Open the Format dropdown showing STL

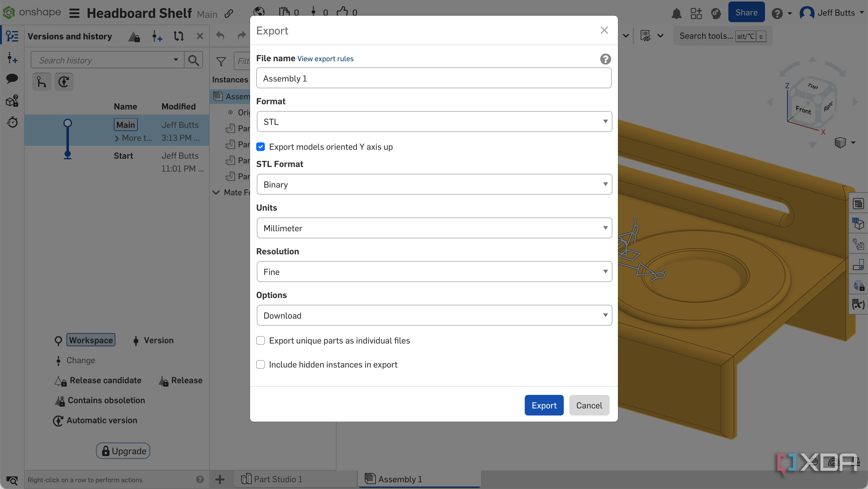coord(434,121)
